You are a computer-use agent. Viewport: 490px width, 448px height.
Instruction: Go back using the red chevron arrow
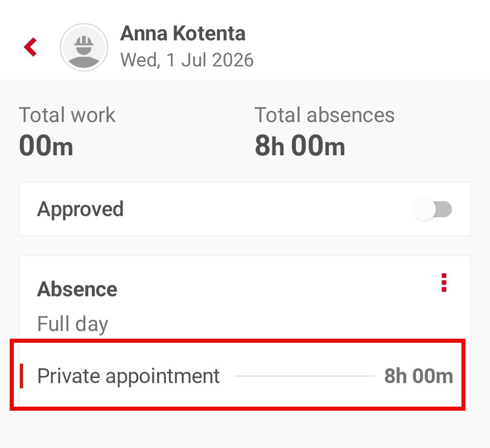(x=30, y=47)
